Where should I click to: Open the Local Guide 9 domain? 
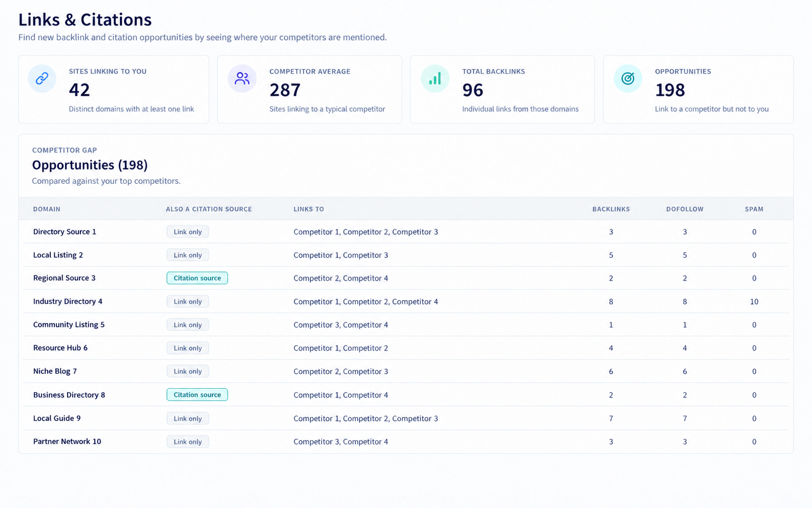[57, 418]
